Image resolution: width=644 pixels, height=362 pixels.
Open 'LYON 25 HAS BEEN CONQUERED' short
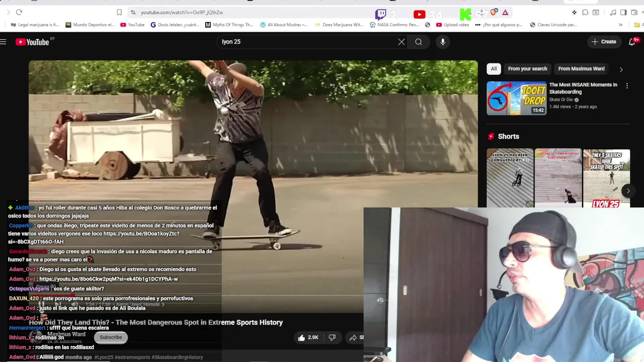coord(510,178)
